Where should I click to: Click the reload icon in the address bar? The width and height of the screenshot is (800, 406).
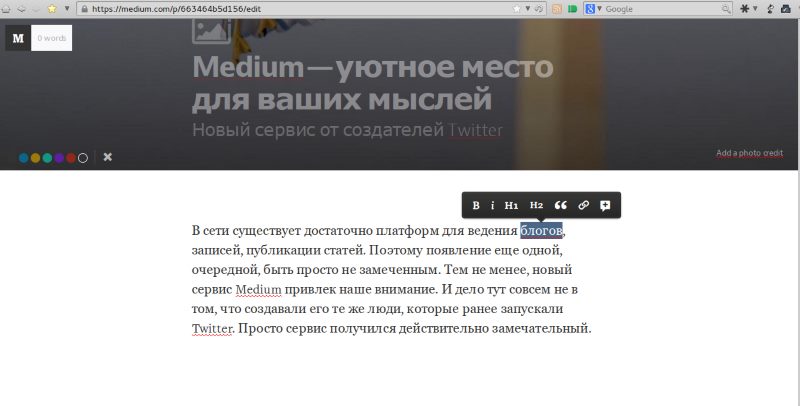click(538, 9)
